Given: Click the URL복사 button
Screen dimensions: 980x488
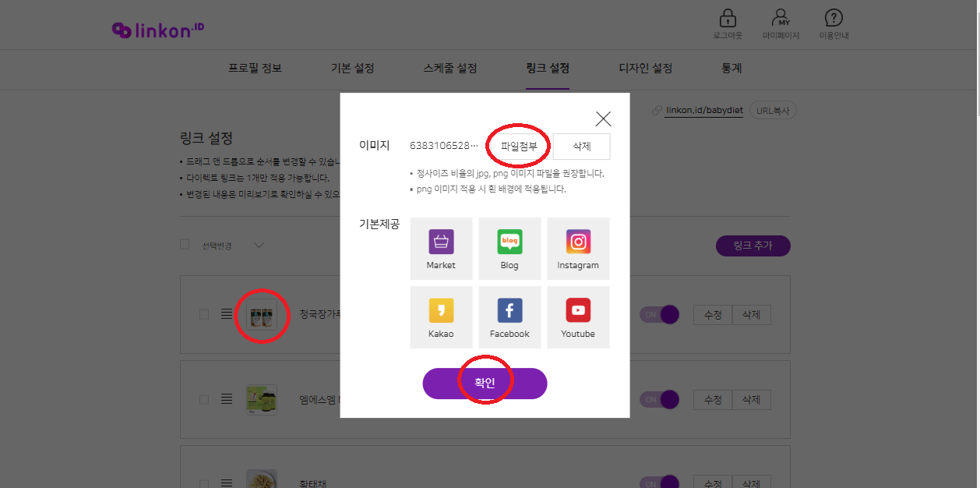Looking at the screenshot, I should (x=773, y=111).
